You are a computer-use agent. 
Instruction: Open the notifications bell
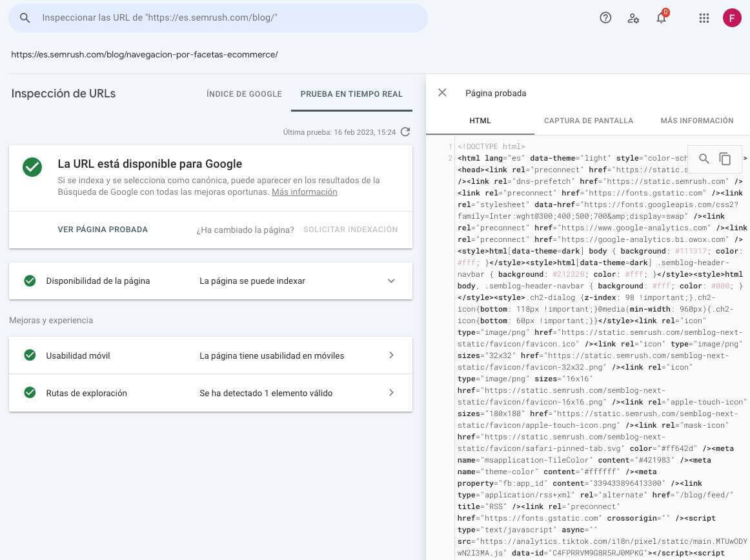661,17
